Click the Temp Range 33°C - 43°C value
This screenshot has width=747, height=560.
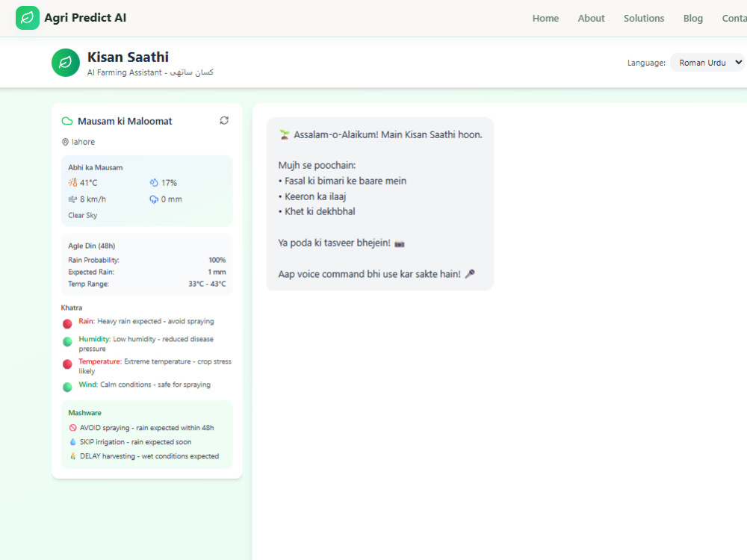(207, 284)
